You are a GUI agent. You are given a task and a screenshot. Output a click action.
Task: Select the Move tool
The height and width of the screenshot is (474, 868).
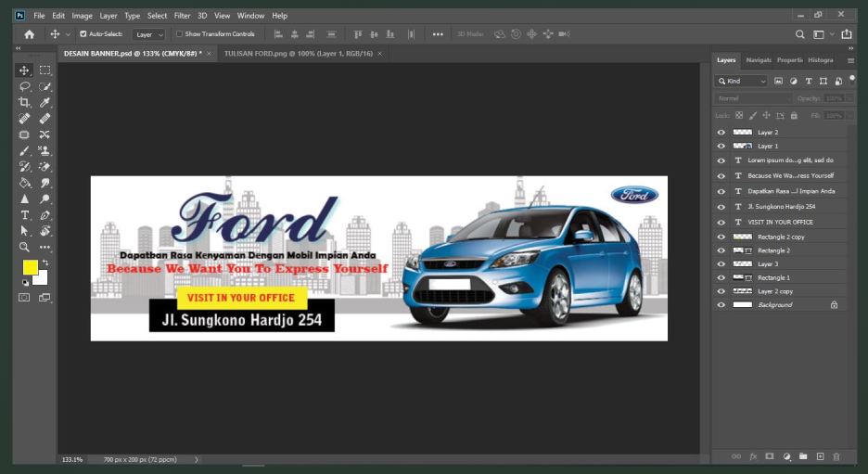coord(24,70)
